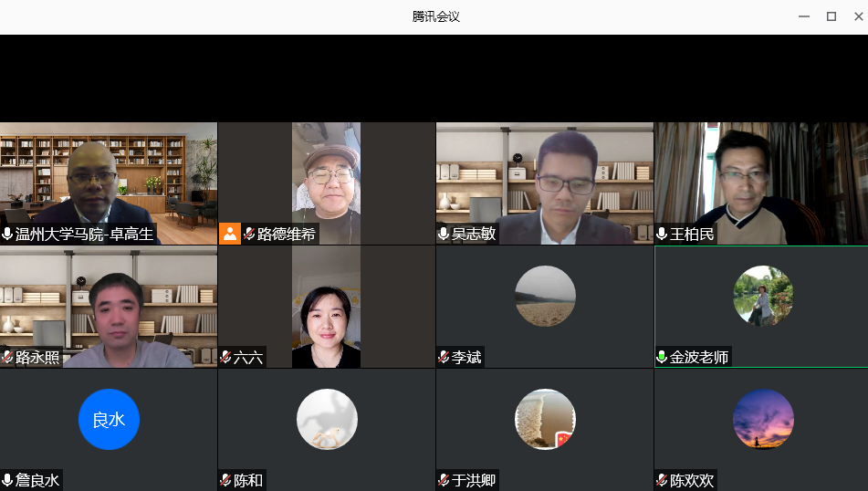Click muted microphone icon beside 陈欢欢
868x491 pixels.
pos(662,480)
